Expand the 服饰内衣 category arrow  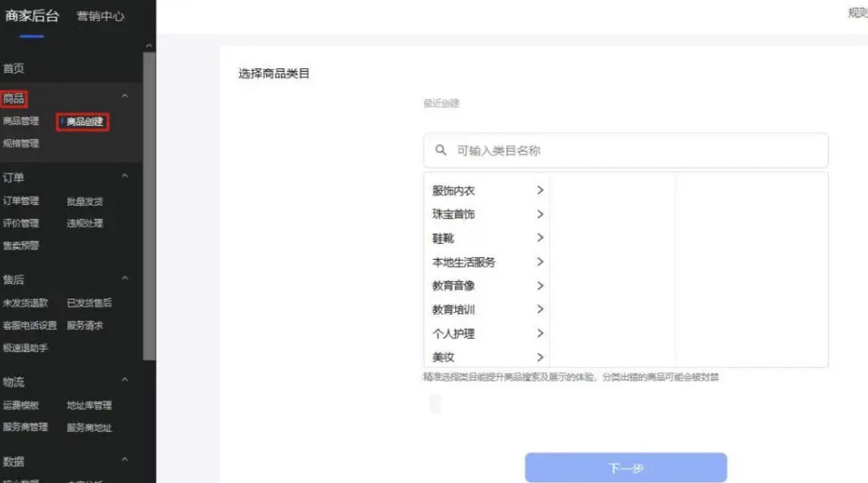540,190
